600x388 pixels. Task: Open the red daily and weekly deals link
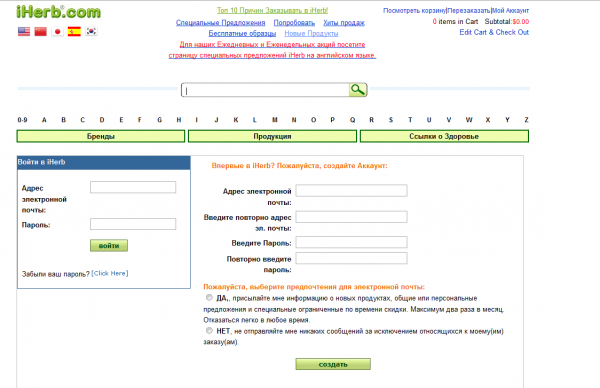coord(272,50)
